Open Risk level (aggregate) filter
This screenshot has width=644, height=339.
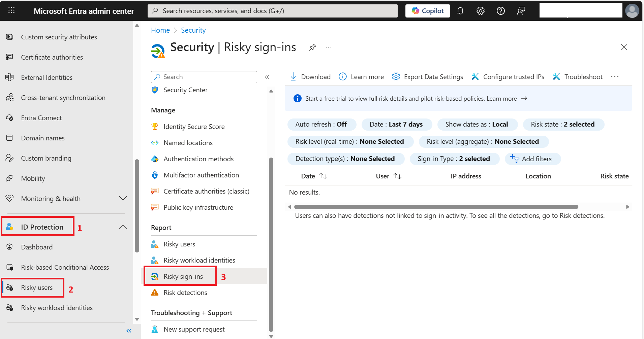(484, 141)
